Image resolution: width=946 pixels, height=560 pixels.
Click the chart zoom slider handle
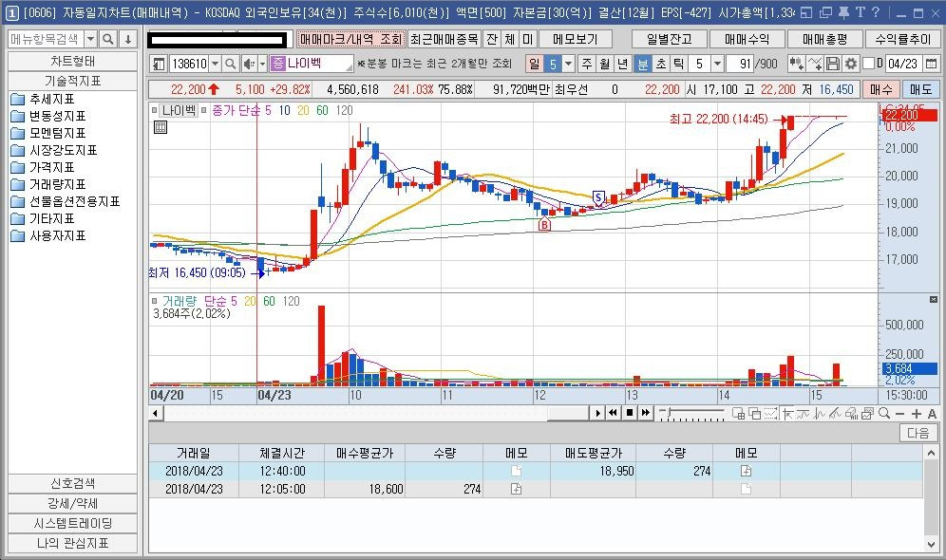668,412
